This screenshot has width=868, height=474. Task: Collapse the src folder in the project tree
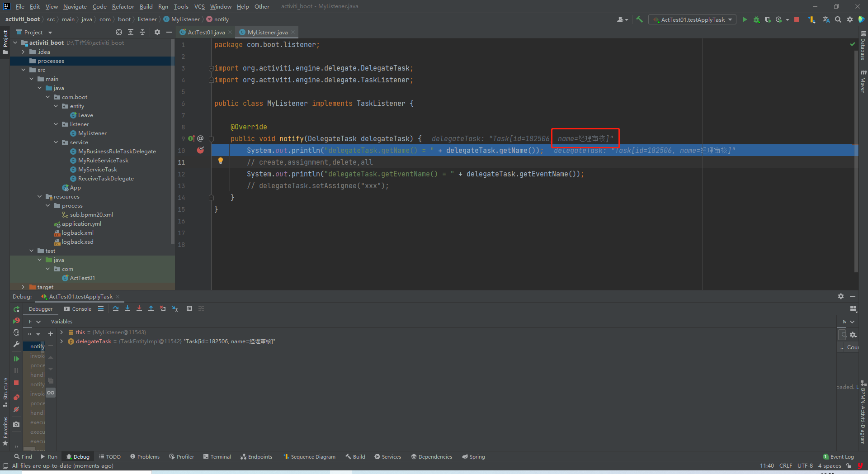[24, 70]
